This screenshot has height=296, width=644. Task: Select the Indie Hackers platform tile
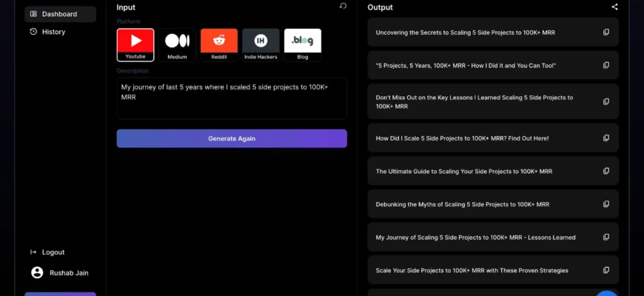(261, 44)
